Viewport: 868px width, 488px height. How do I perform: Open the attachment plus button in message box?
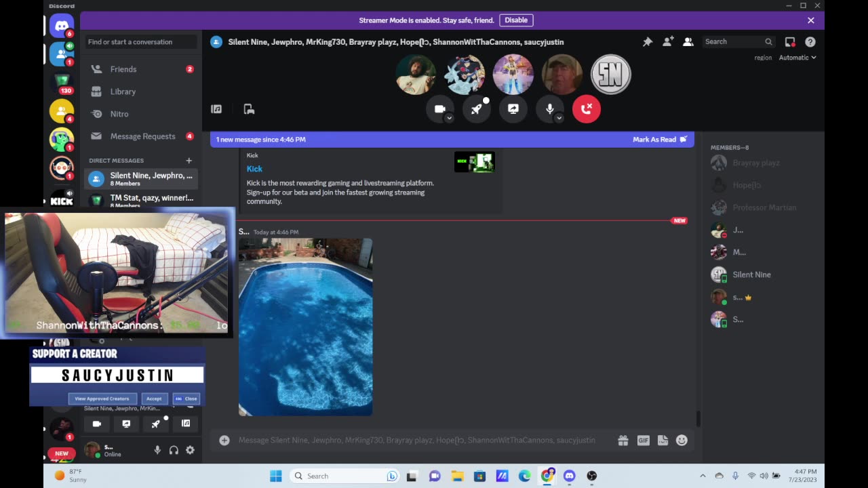tap(224, 441)
